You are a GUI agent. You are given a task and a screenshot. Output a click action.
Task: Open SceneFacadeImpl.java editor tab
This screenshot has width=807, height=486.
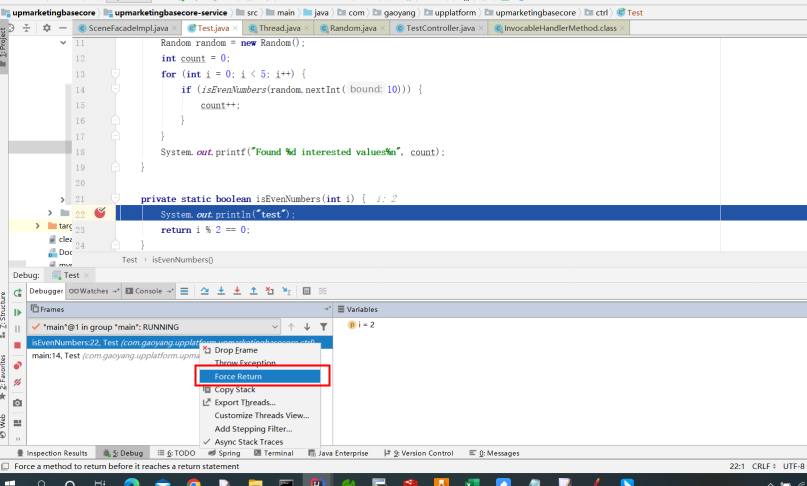128,28
